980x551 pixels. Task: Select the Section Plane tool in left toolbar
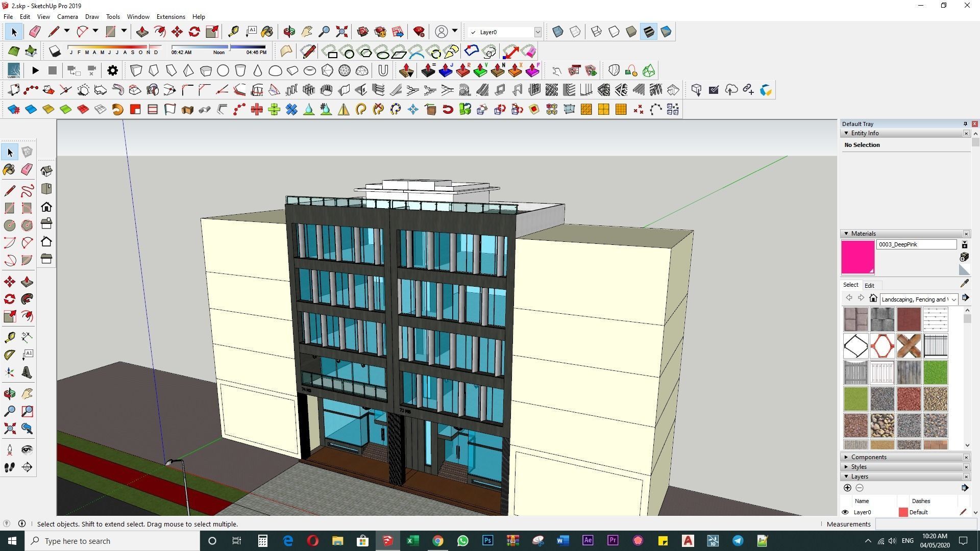[x=27, y=467]
